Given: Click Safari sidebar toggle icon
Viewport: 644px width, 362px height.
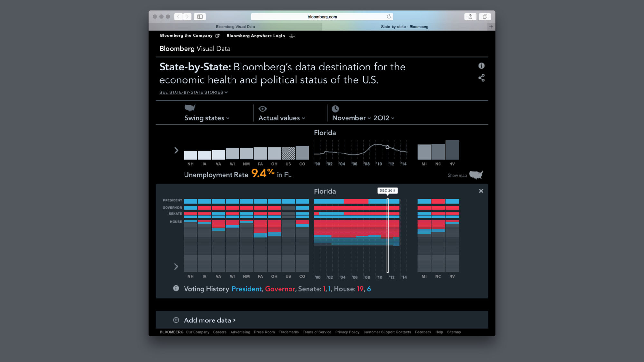Looking at the screenshot, I should click(x=200, y=17).
